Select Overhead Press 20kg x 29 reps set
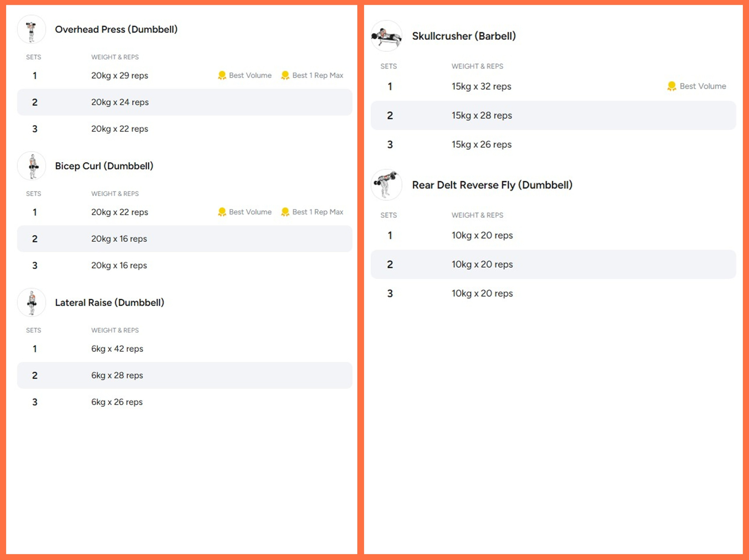The image size is (749, 560). [x=119, y=75]
